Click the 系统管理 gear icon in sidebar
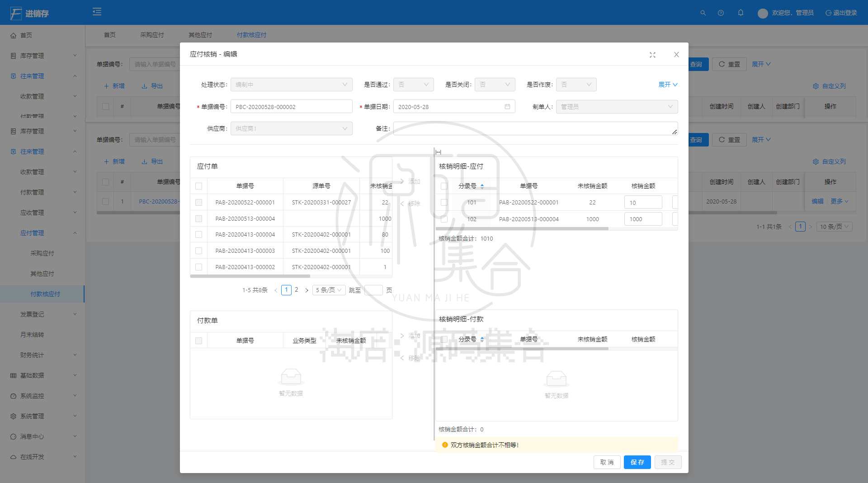The image size is (868, 483). (13, 416)
